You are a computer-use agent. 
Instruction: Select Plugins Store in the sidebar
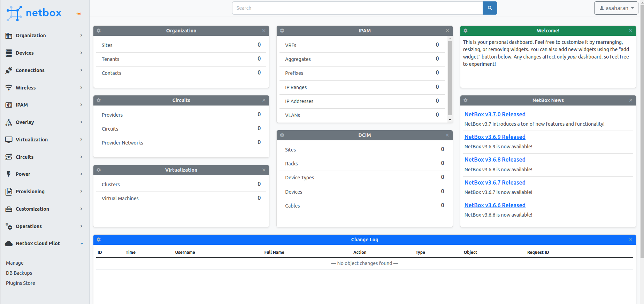[x=20, y=283]
